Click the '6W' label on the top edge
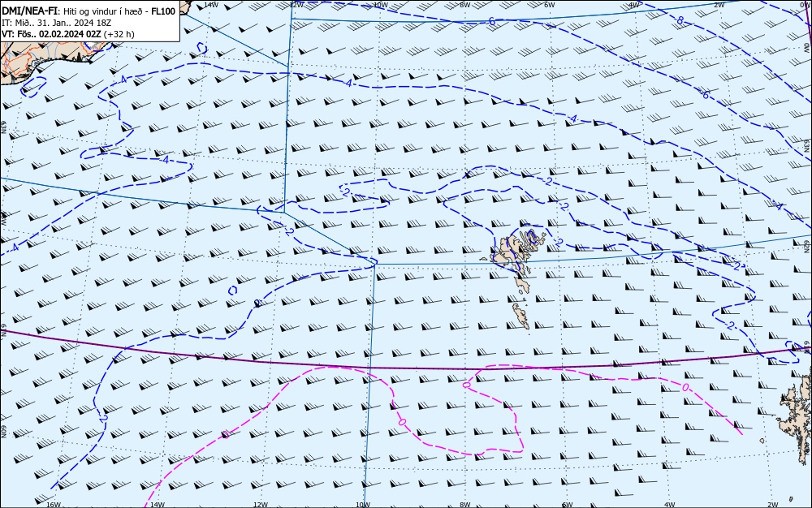The height and width of the screenshot is (508, 812). pos(550,5)
